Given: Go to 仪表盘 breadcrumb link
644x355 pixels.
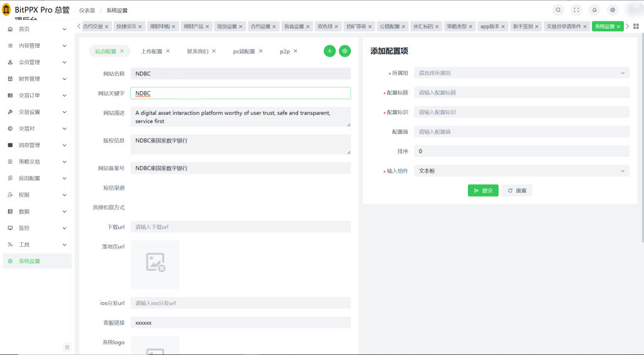Looking at the screenshot, I should 87,10.
